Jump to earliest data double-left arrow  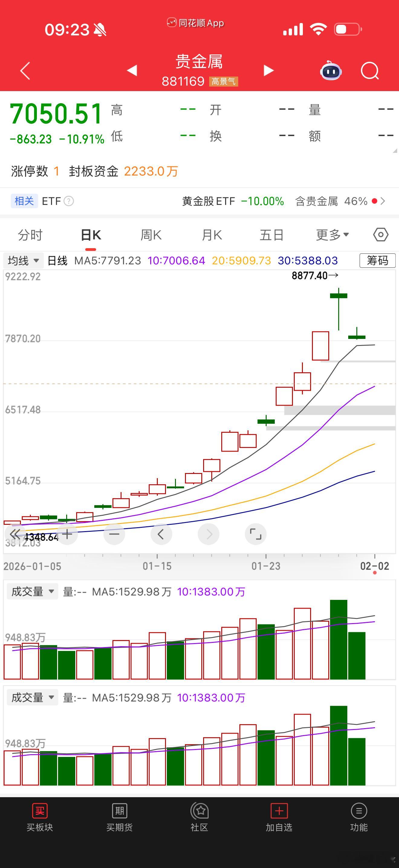pyautogui.click(x=15, y=534)
